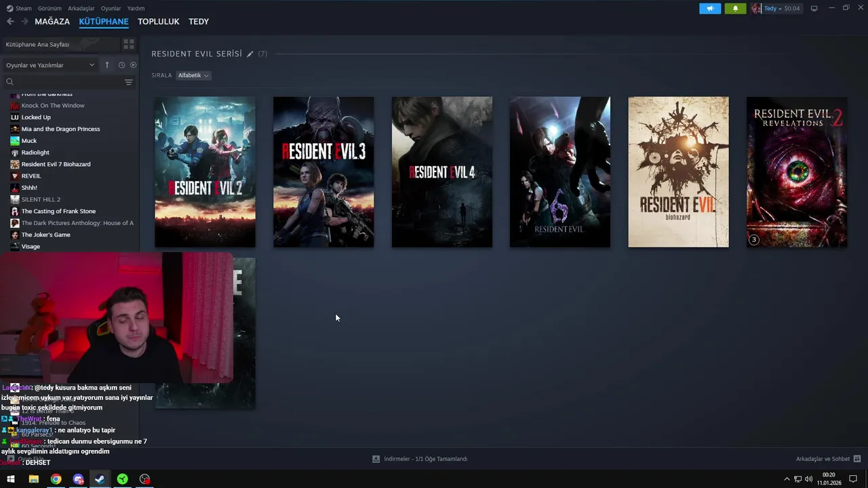Select Knock On The Window in list
Viewport: 868px width, 488px height.
53,106
